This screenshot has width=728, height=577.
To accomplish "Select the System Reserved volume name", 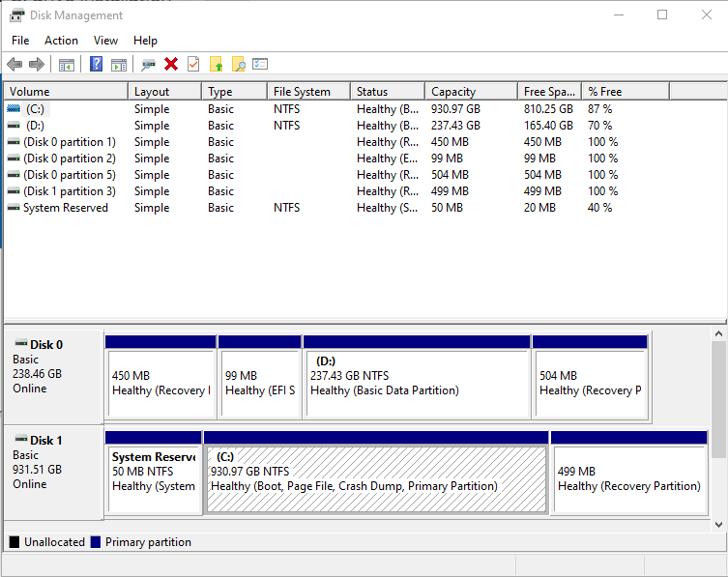I will pyautogui.click(x=66, y=208).
